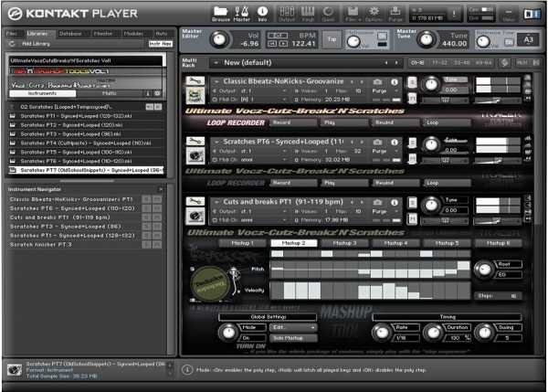Viewport: 548px width, 392px height.
Task: Solo the Classic Bbeatz instrument
Action: (x=413, y=82)
